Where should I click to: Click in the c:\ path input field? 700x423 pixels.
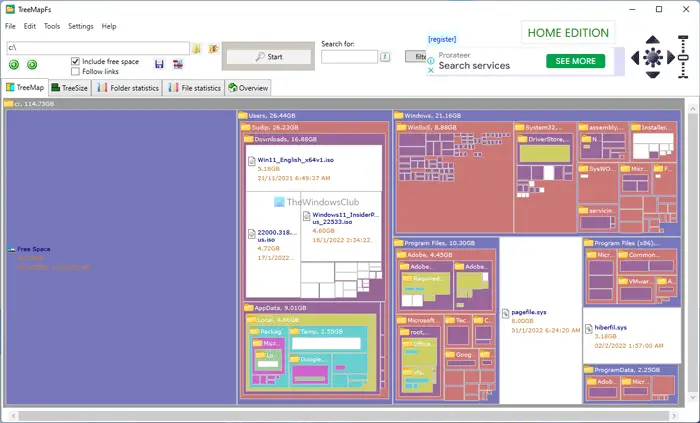click(98, 48)
